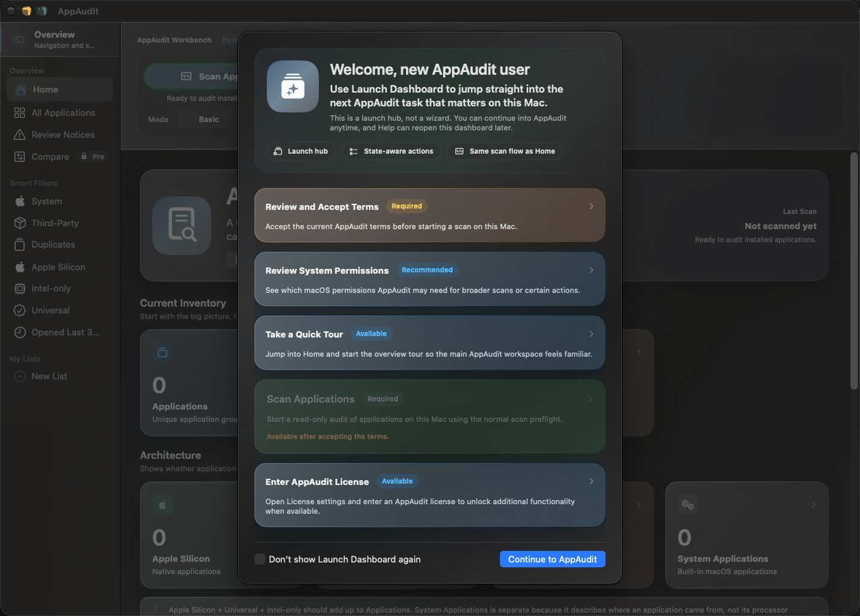Open the Review Notices sidebar entry
This screenshot has width=860, height=616.
point(60,135)
